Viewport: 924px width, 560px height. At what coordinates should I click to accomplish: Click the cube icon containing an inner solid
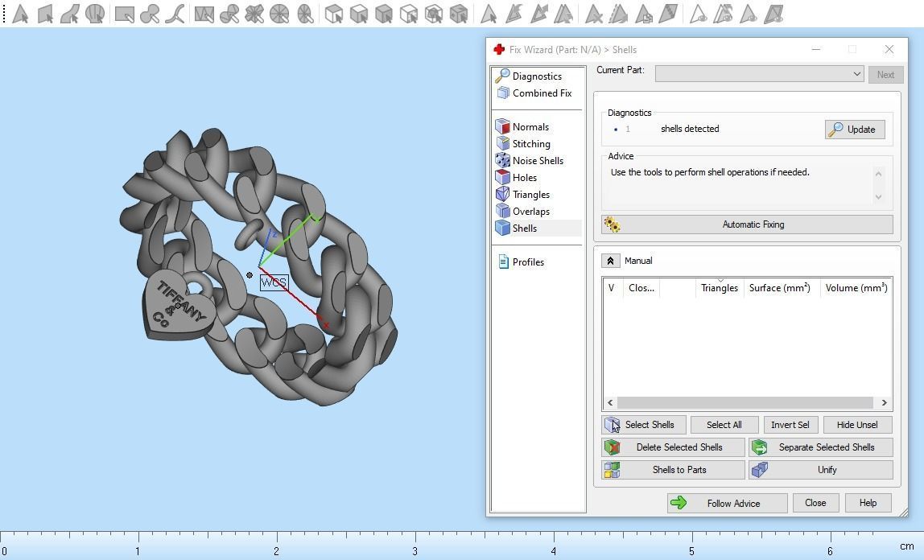(434, 14)
